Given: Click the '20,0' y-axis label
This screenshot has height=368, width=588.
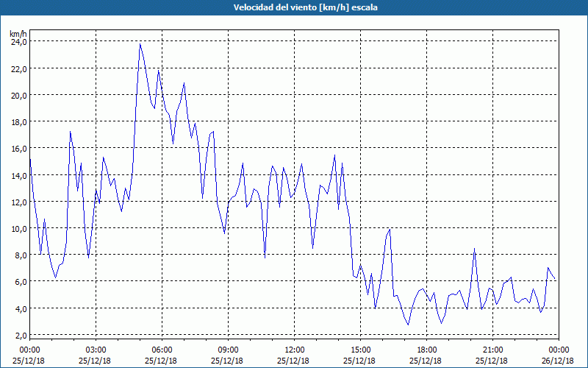Looking at the screenshot, I should point(19,96).
